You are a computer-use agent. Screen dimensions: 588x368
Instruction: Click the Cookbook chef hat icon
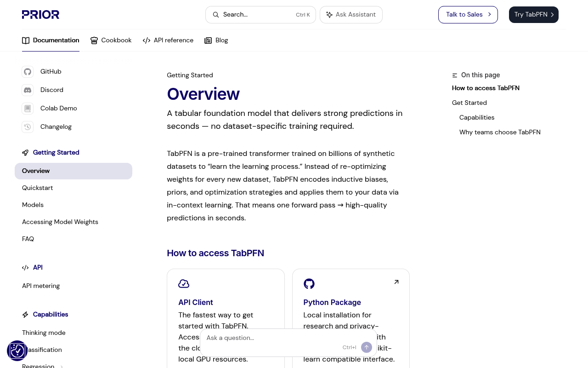point(94,40)
